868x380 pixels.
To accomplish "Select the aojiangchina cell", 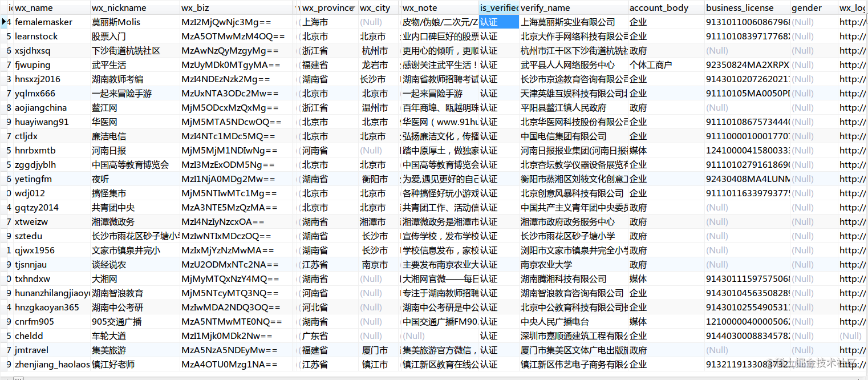I will (51, 108).
